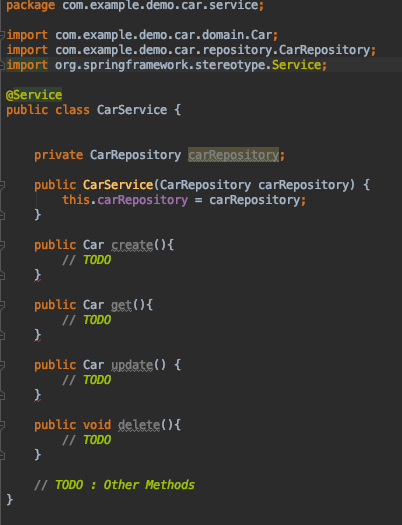Place cursor on get method name

tap(121, 305)
